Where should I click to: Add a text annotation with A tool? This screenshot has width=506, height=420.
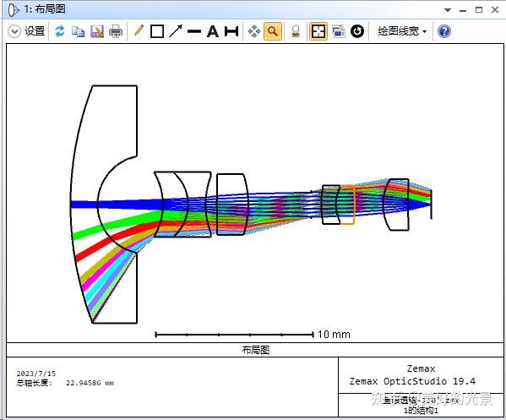pyautogui.click(x=213, y=31)
